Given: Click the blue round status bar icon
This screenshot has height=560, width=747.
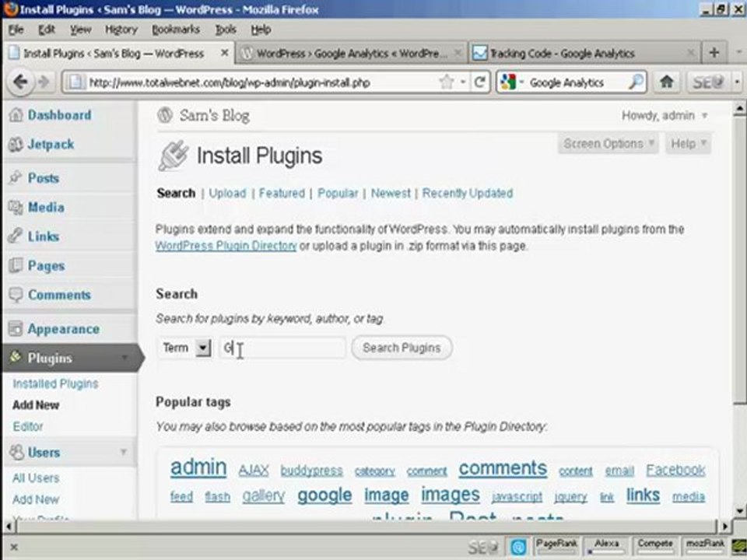Looking at the screenshot, I should [518, 547].
